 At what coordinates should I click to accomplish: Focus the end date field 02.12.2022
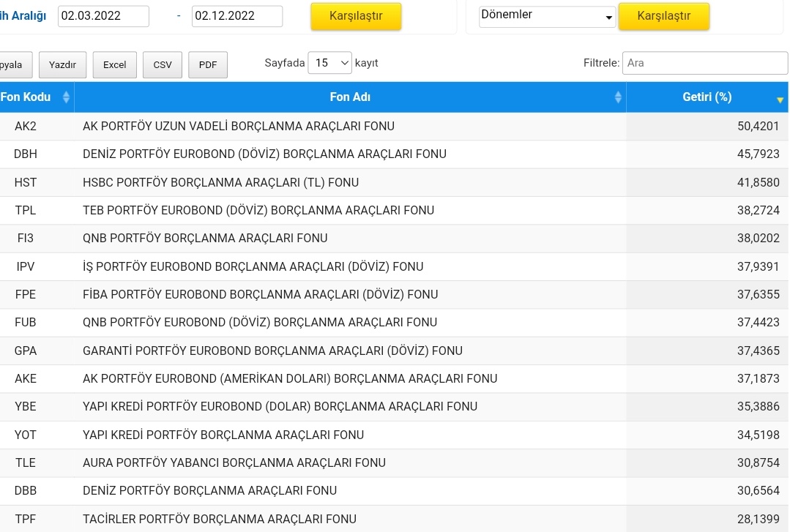[x=237, y=16]
